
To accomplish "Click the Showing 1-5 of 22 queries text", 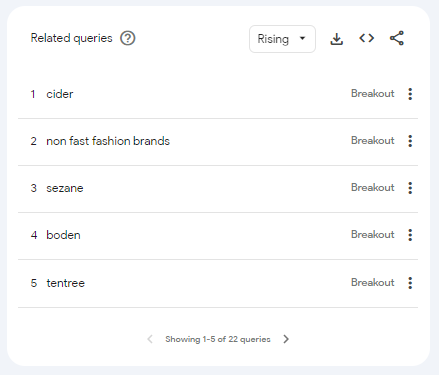I will [x=218, y=339].
